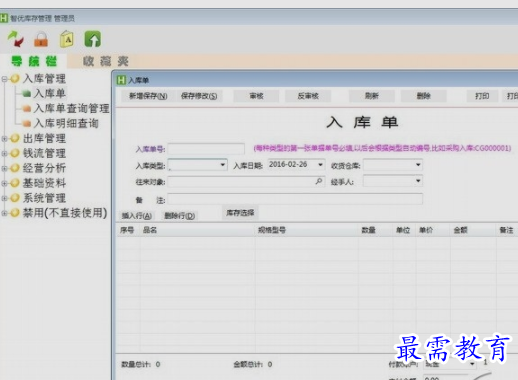This screenshot has height=380, width=518.
Task: Expand the 禁用(不直接使用) tree node
Action: point(4,213)
